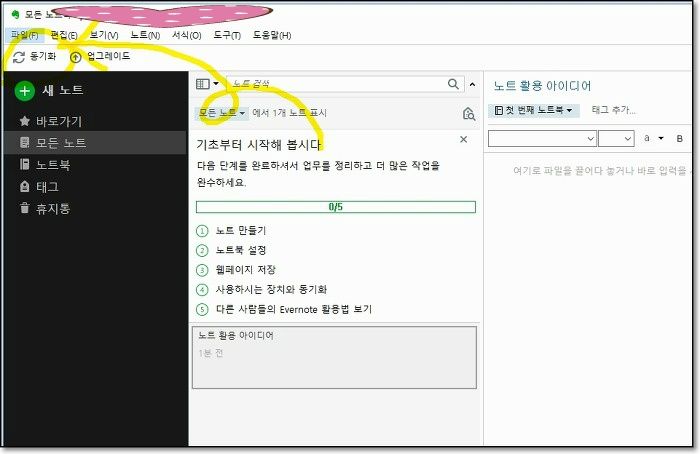
Task: Click the step 4 circle for device sync
Action: point(202,290)
